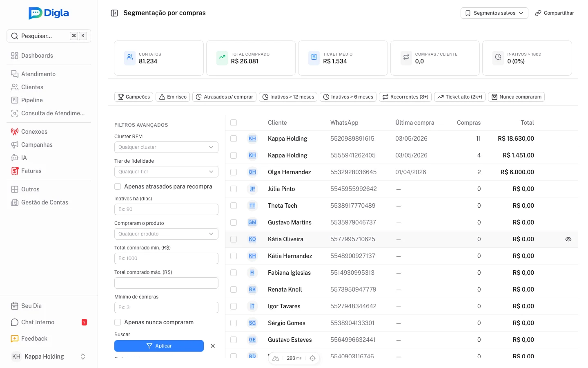Open Conexões page

point(49,132)
